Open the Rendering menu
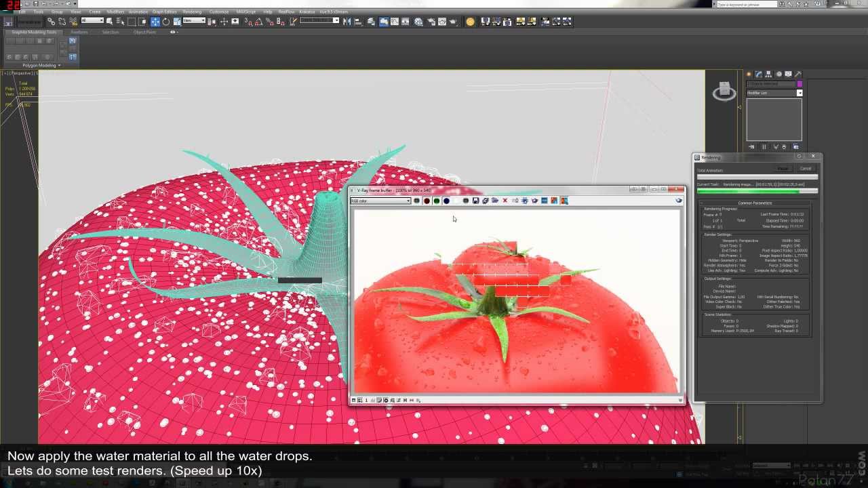This screenshot has height=488, width=868. [192, 12]
